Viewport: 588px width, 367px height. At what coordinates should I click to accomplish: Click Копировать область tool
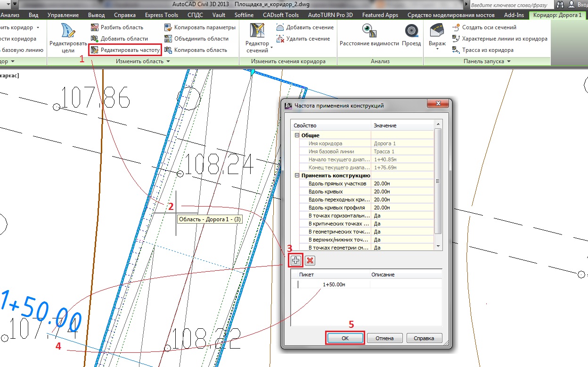196,50
